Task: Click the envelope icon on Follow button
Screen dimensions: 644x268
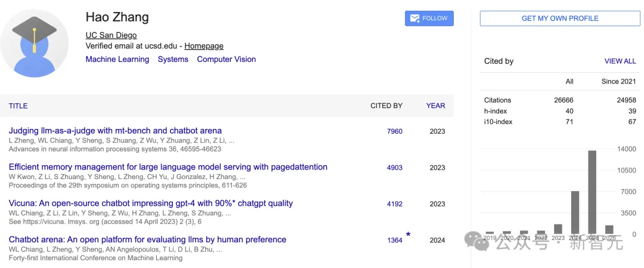Action: click(x=414, y=19)
